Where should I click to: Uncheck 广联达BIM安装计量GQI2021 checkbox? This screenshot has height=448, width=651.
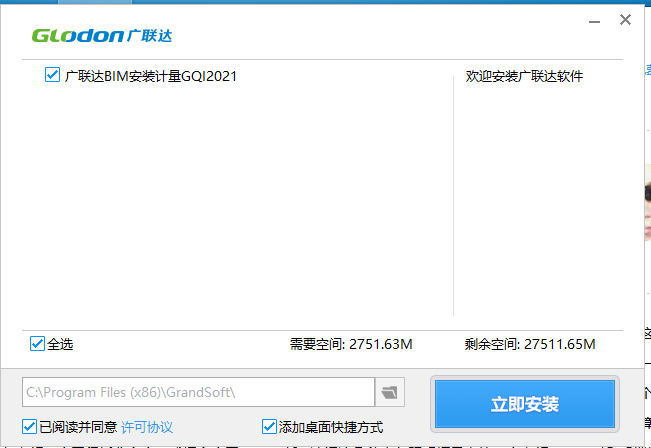[x=52, y=75]
